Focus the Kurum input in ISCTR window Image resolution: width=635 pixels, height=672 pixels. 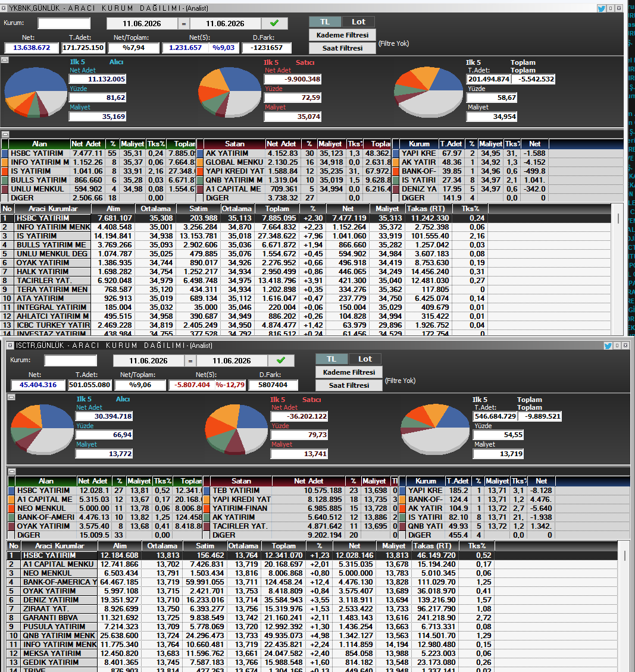pos(70,360)
